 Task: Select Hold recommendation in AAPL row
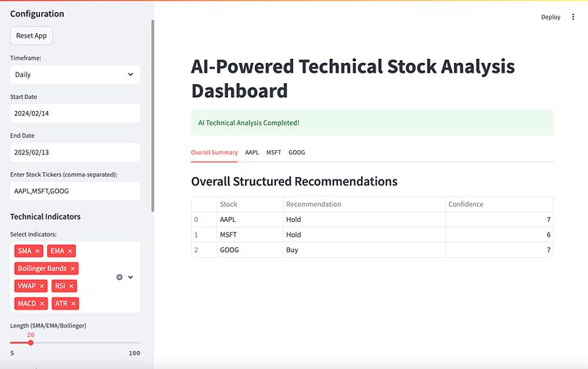coord(364,220)
